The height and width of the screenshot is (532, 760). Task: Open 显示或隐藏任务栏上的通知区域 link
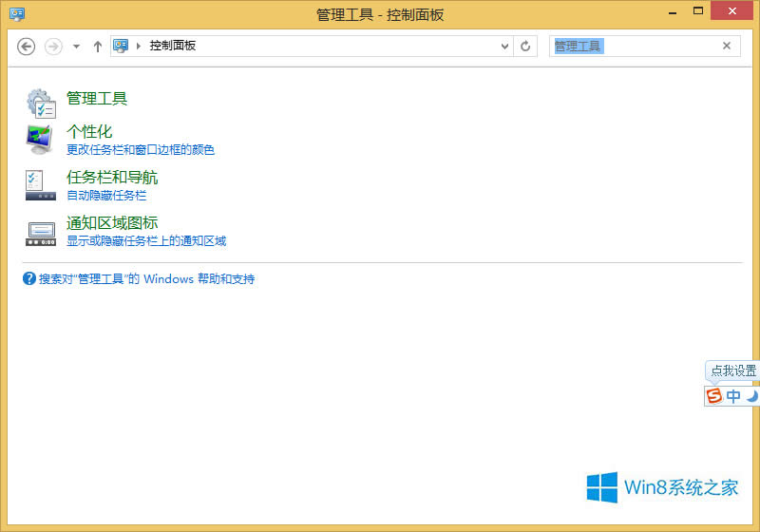(146, 241)
